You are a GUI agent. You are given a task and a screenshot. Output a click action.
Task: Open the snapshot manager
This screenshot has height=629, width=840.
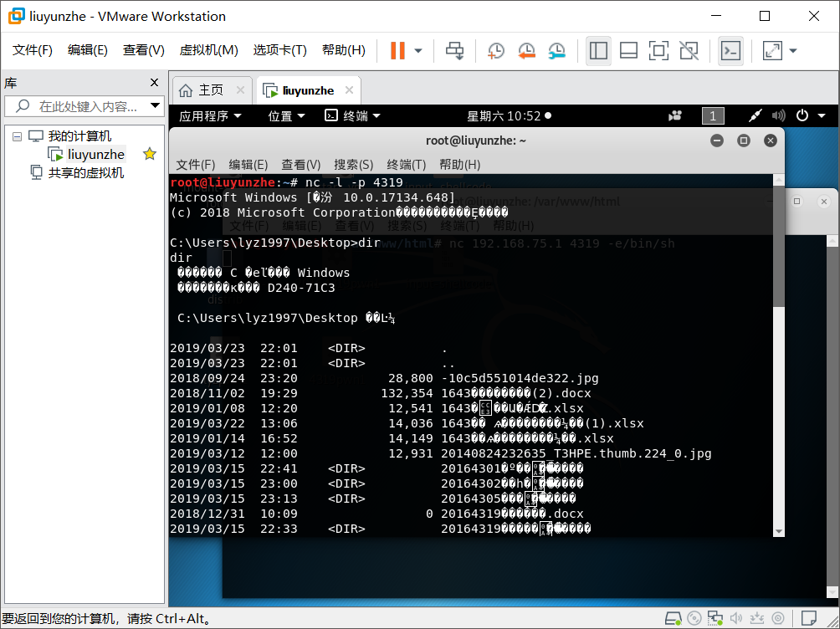coord(557,51)
